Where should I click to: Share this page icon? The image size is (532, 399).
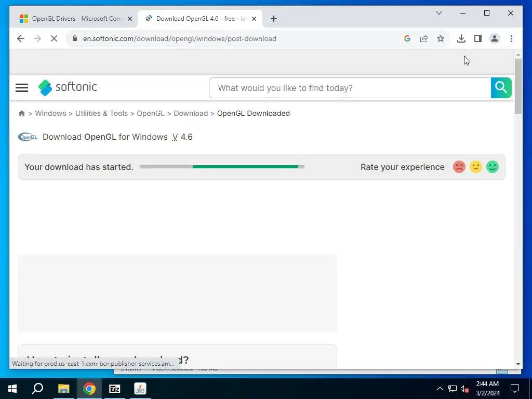[x=424, y=38]
